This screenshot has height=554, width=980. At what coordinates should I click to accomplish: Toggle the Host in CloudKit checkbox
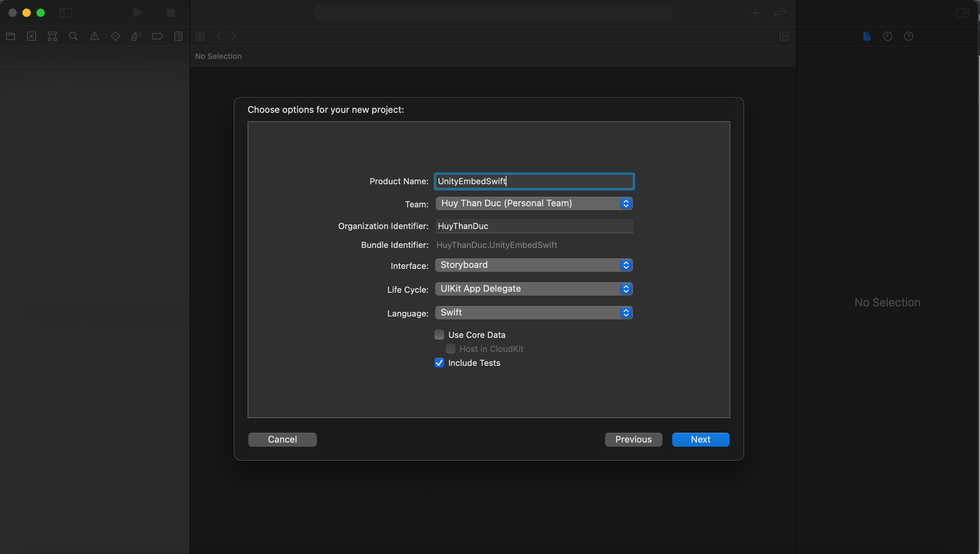(451, 349)
